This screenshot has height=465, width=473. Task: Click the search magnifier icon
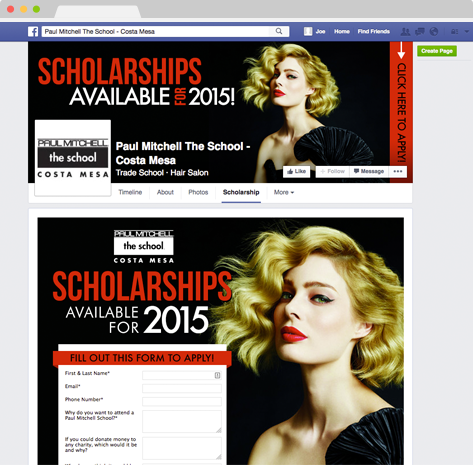coord(279,31)
